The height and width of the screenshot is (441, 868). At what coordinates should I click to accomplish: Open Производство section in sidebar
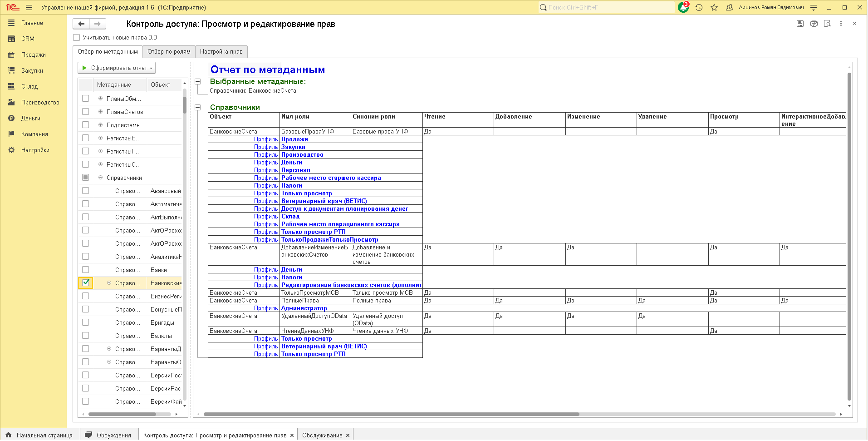pyautogui.click(x=40, y=102)
